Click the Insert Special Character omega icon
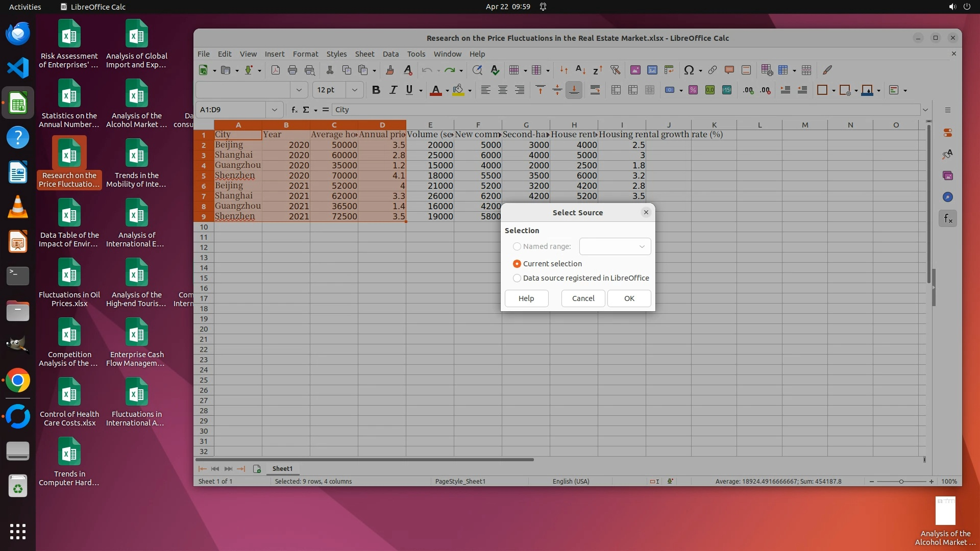The image size is (980, 551). tap(689, 70)
